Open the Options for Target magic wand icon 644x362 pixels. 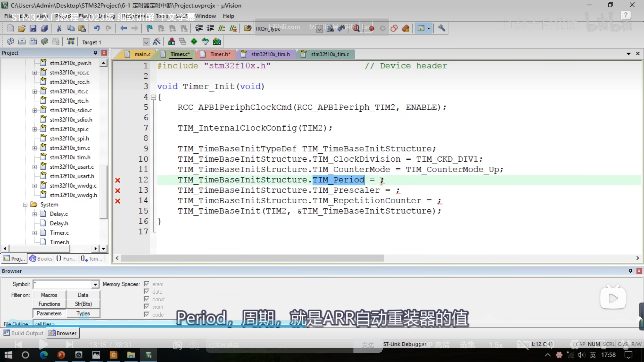(x=156, y=42)
